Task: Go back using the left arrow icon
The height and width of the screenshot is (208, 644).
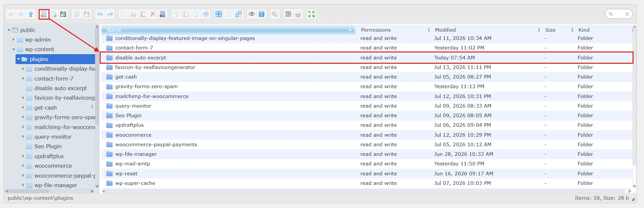Action: coord(11,14)
